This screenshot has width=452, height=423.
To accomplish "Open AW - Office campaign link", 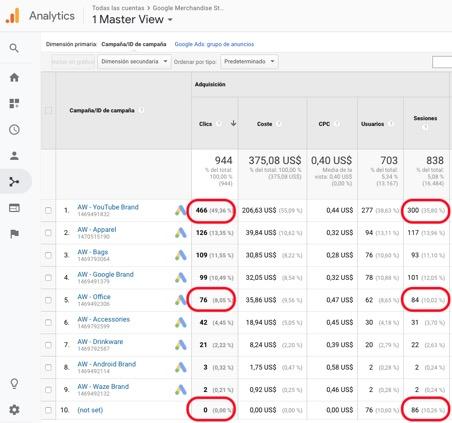I will click(x=94, y=297).
